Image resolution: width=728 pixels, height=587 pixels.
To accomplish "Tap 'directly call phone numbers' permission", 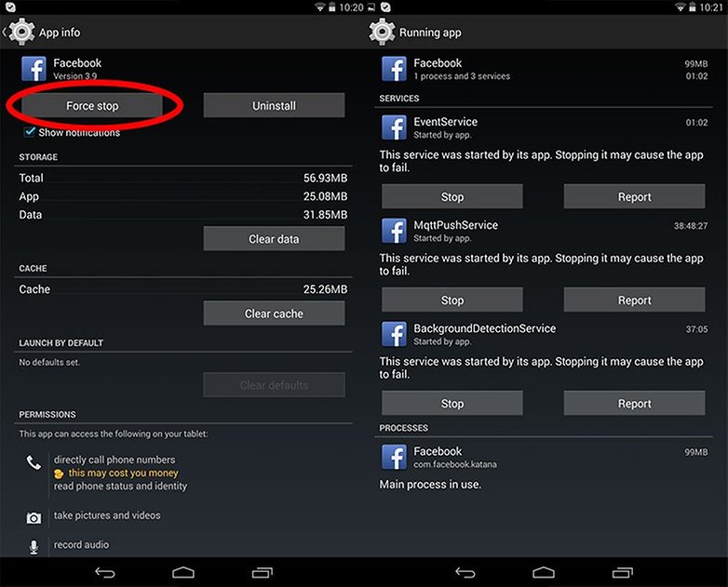I will point(115,460).
